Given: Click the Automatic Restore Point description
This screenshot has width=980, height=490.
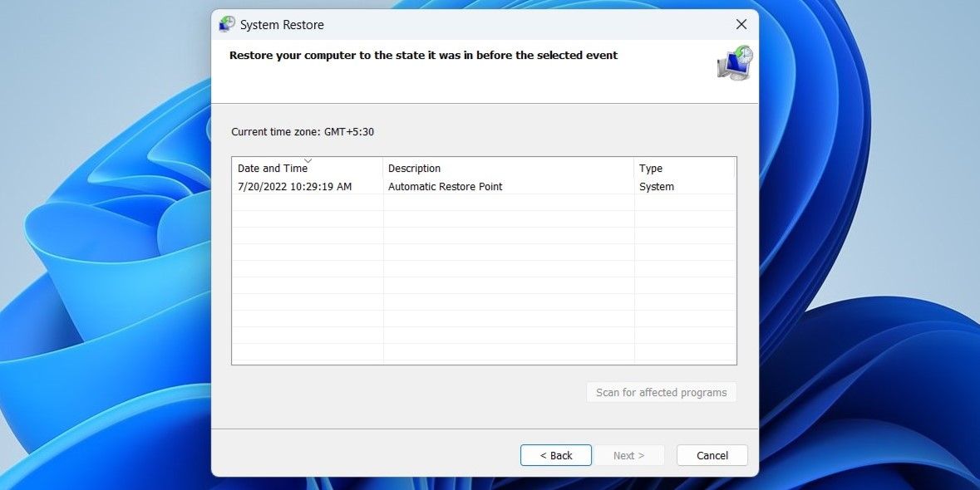Looking at the screenshot, I should tap(445, 187).
